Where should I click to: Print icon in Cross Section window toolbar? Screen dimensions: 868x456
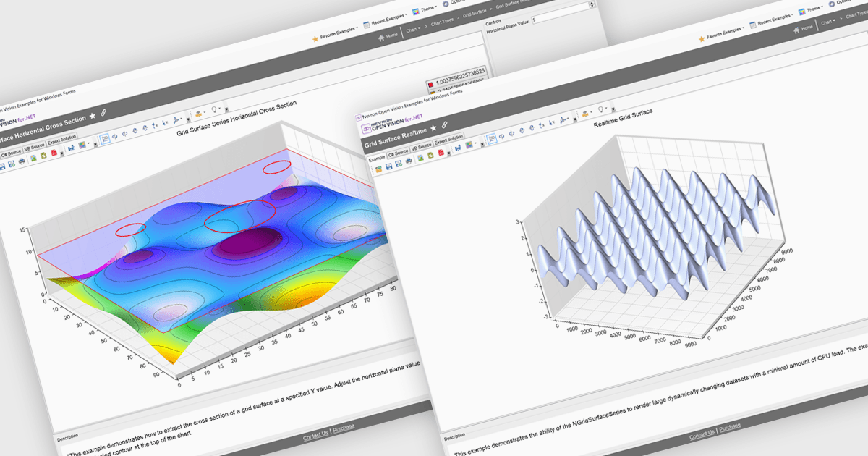(x=22, y=161)
